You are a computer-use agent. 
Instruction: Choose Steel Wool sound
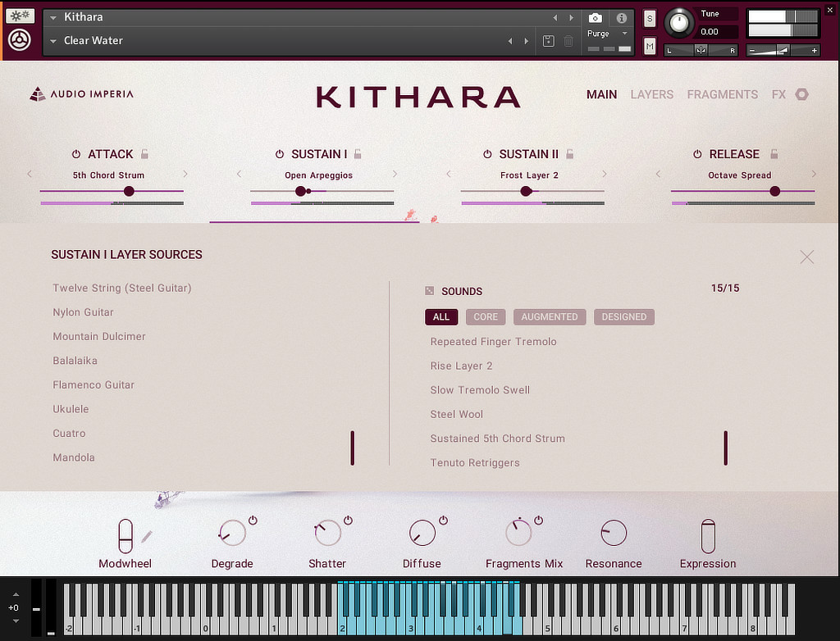click(x=456, y=414)
